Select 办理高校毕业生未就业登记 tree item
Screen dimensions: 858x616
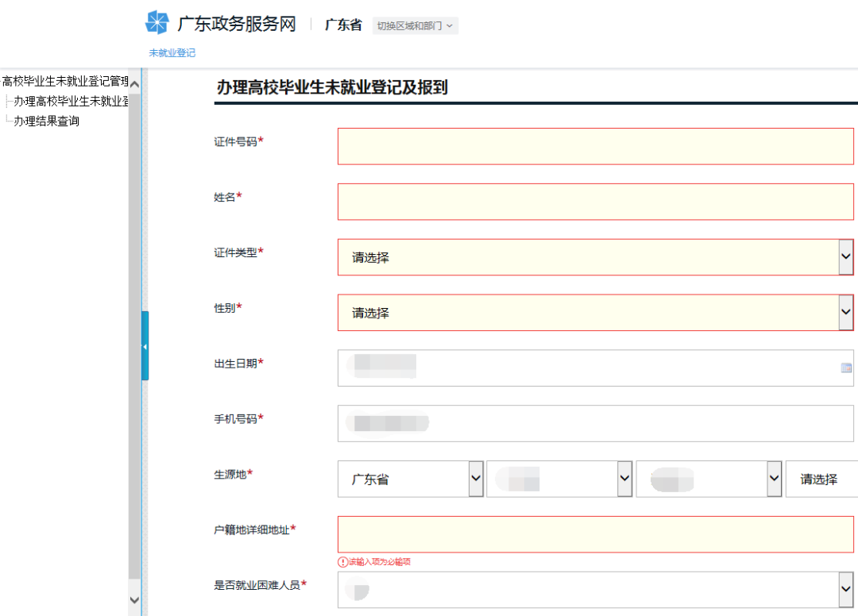pyautogui.click(x=71, y=101)
